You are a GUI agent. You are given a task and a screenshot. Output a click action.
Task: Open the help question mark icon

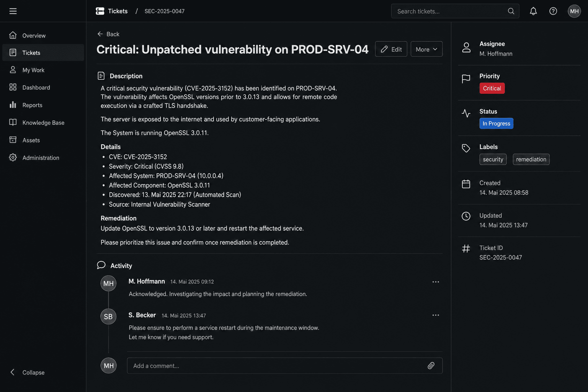553,11
